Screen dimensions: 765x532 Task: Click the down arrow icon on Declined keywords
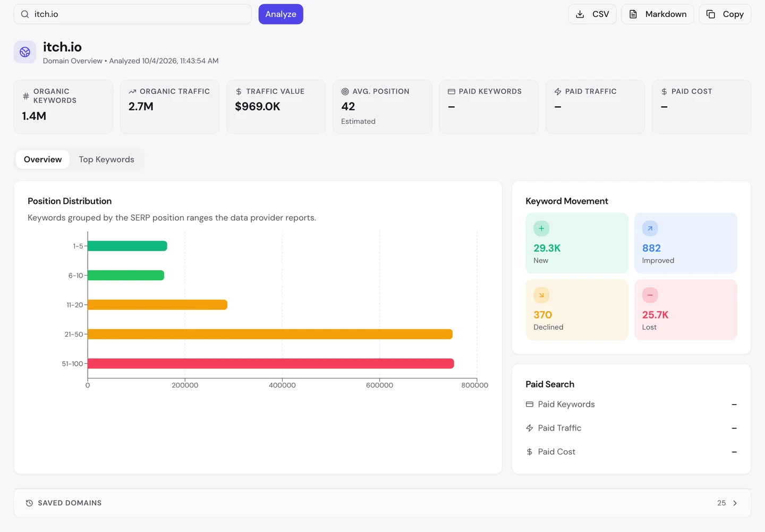[541, 295]
